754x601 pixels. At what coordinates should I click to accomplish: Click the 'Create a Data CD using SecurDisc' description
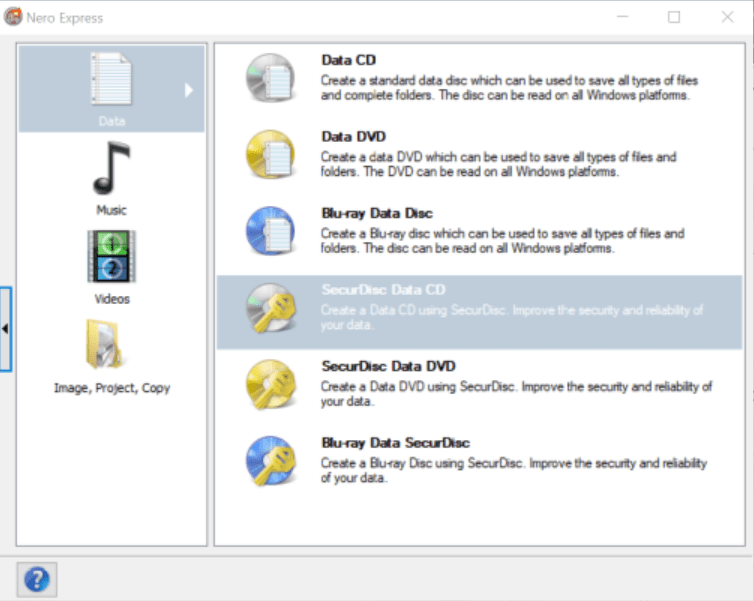pos(512,317)
